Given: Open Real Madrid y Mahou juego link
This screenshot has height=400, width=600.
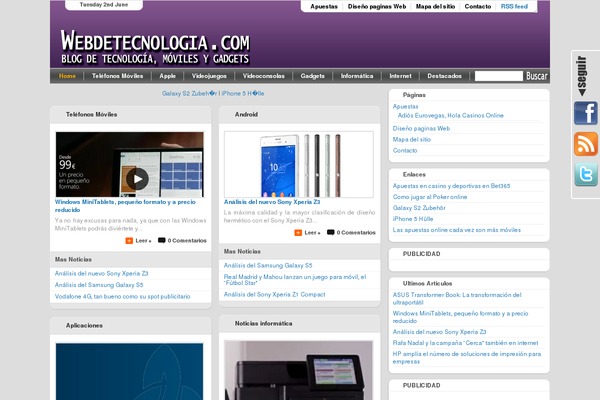Looking at the screenshot, I should pos(295,280).
